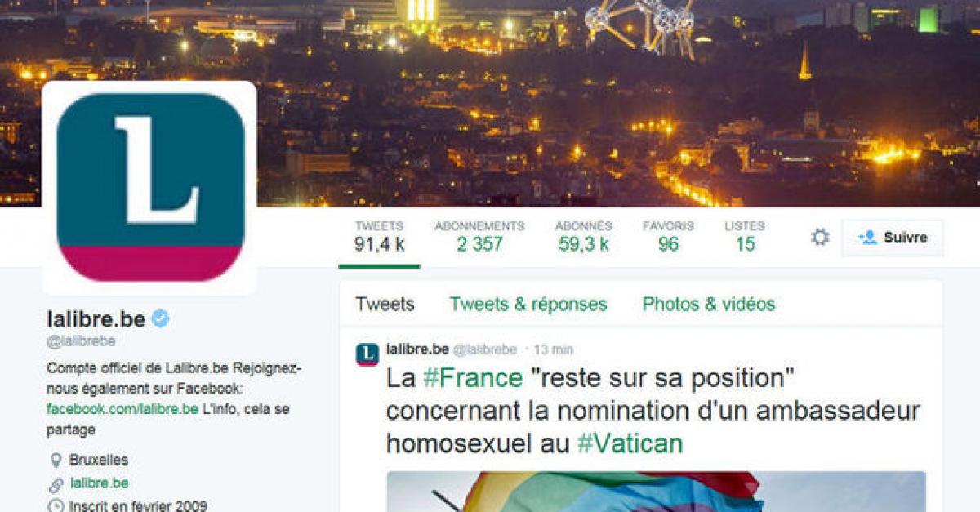
Task: Follow the account with Suivre button
Action: 892,238
